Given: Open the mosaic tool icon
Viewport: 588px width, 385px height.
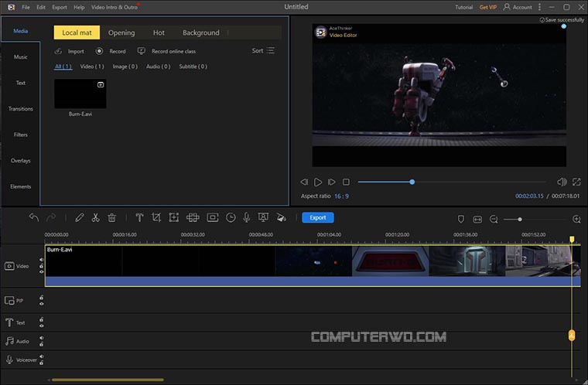Looking at the screenshot, I should [193, 217].
